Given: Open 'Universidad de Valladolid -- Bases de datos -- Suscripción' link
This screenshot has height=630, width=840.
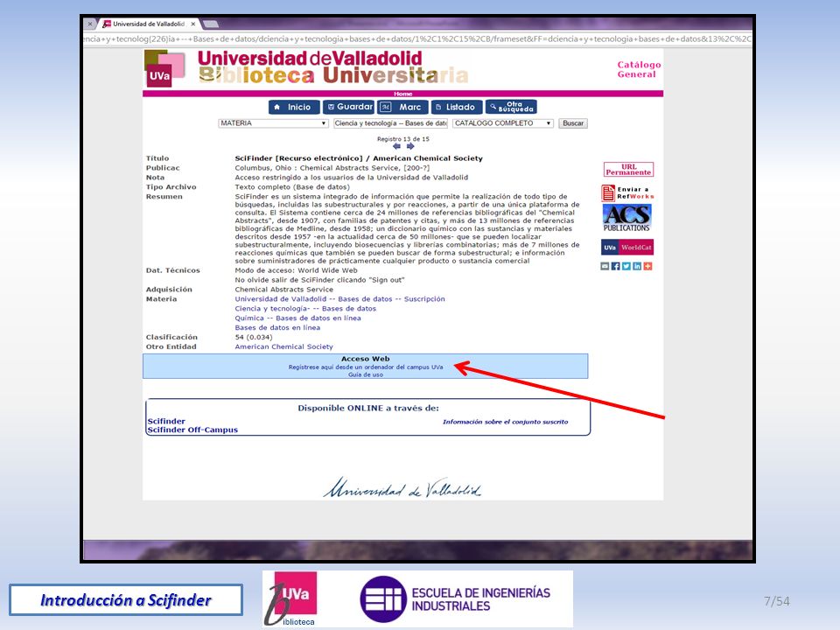Looking at the screenshot, I should (x=339, y=299).
